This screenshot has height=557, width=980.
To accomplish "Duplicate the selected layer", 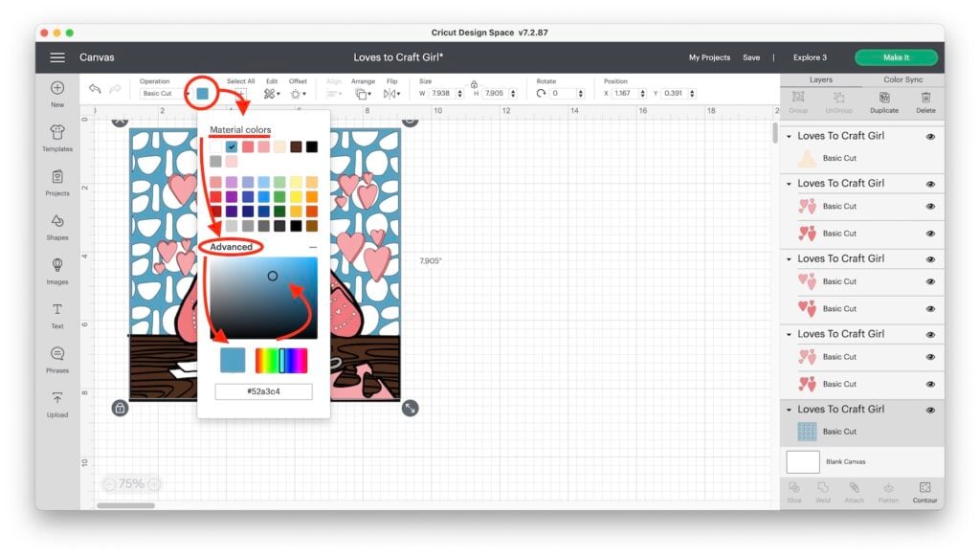I will click(884, 101).
